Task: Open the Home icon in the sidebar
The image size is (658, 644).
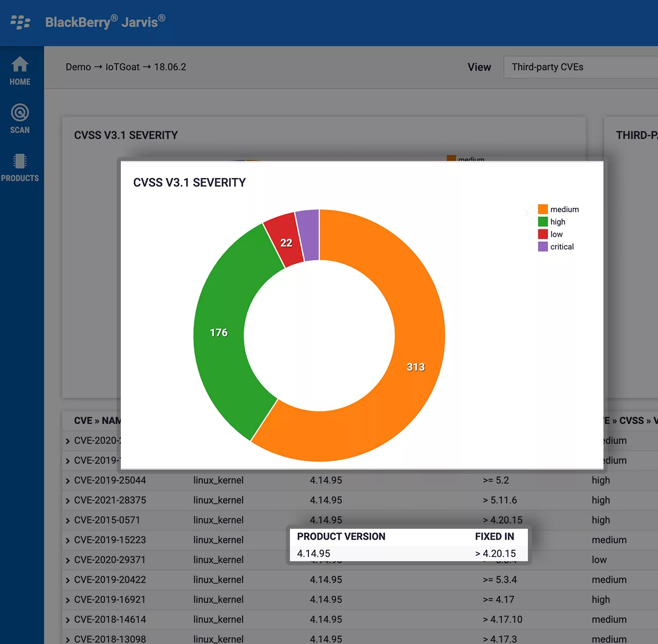Action: click(x=20, y=64)
